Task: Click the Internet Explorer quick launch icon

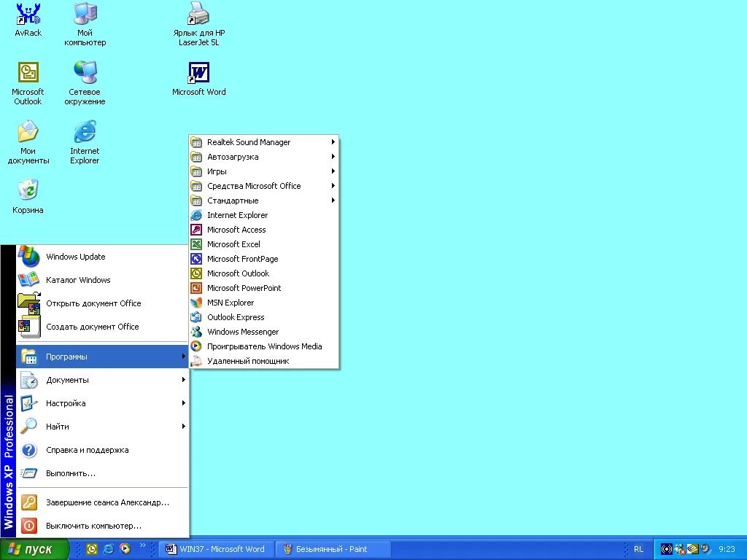Action: (x=109, y=549)
